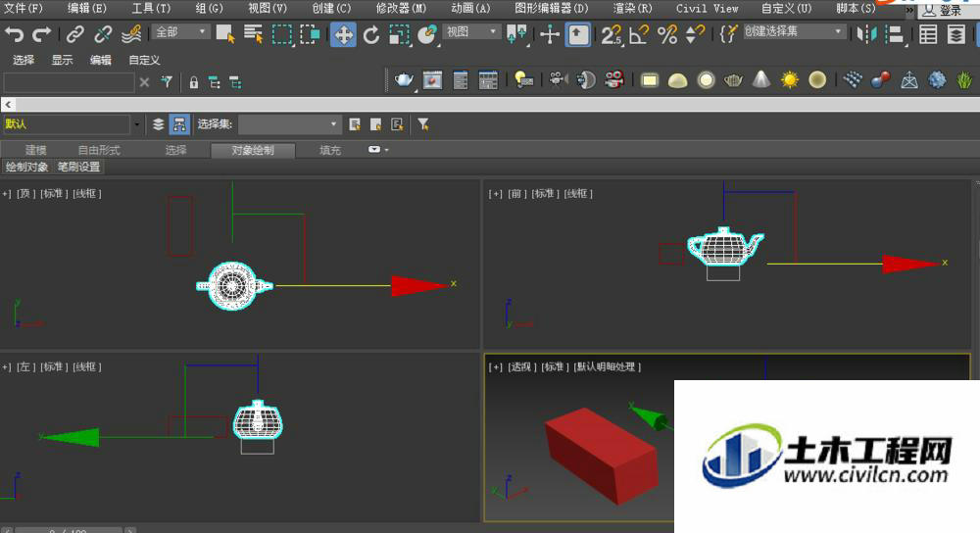Open the Layer Explorer stack icon
The width and height of the screenshot is (980, 533).
[x=956, y=34]
